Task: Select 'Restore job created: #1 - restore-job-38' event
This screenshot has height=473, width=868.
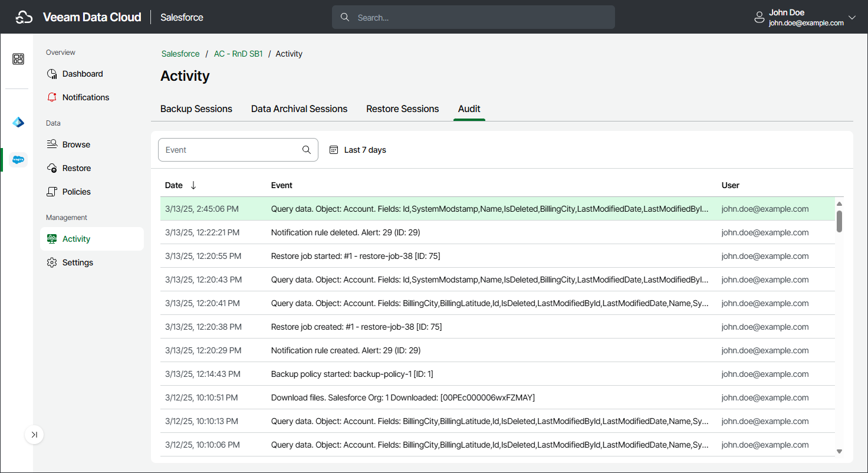Action: click(x=356, y=327)
